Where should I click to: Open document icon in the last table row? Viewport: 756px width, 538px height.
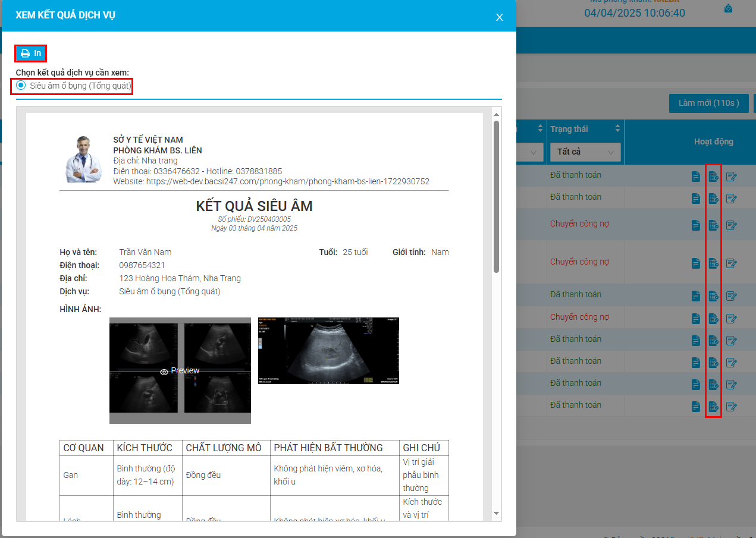(x=696, y=407)
